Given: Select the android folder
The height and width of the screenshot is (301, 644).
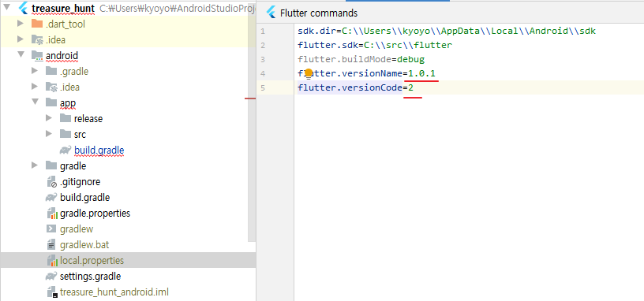Looking at the screenshot, I should coord(62,56).
